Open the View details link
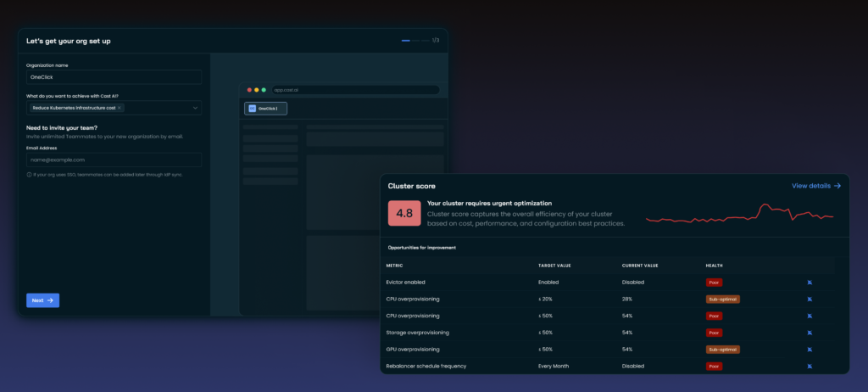The image size is (868, 392). (816, 186)
